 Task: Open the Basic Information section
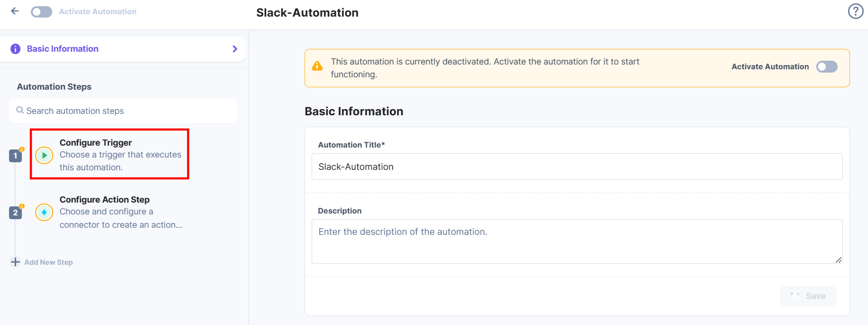coord(123,49)
